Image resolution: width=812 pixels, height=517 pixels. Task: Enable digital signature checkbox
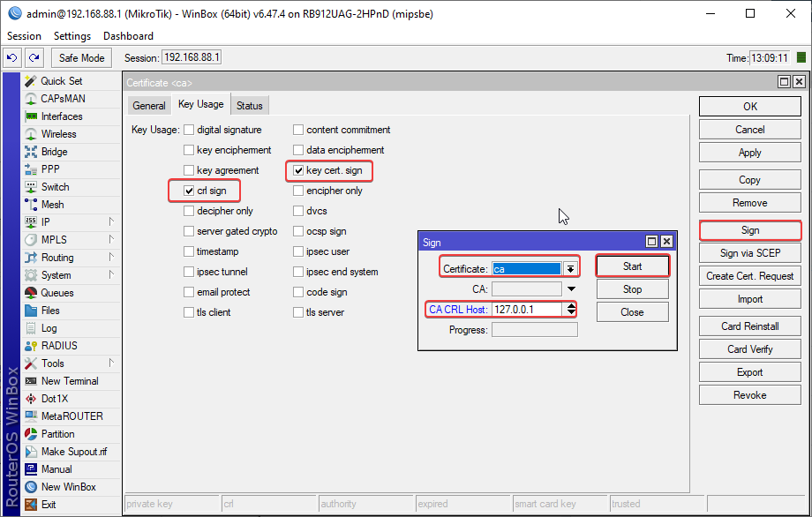pos(189,130)
